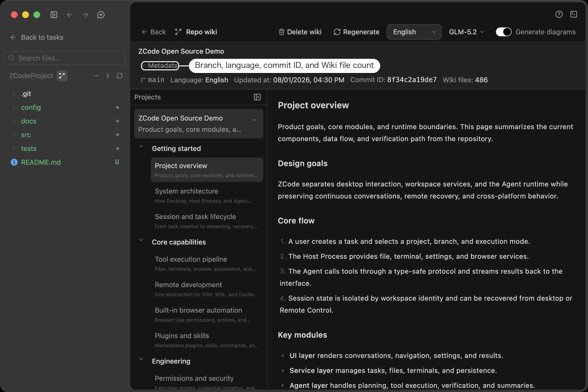Click the Wiki files count 486
Image resolution: width=588 pixels, height=392 pixels.
(481, 80)
